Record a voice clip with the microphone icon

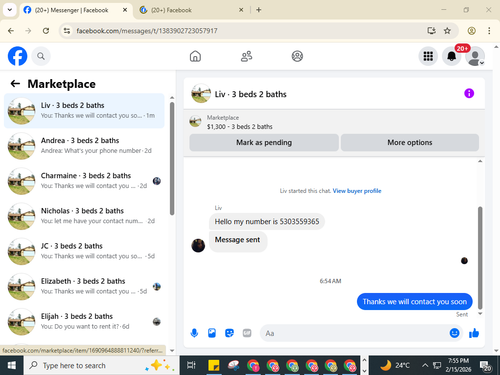tap(194, 333)
